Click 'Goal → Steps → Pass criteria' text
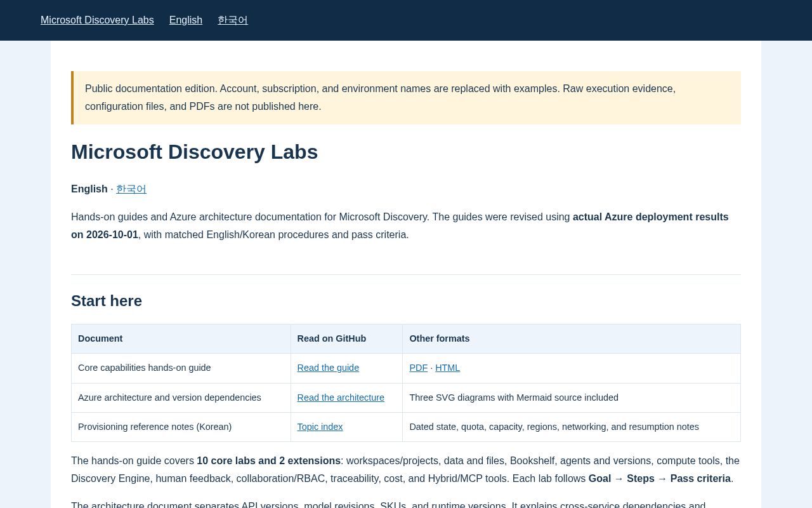The width and height of the screenshot is (812, 508). tap(660, 479)
